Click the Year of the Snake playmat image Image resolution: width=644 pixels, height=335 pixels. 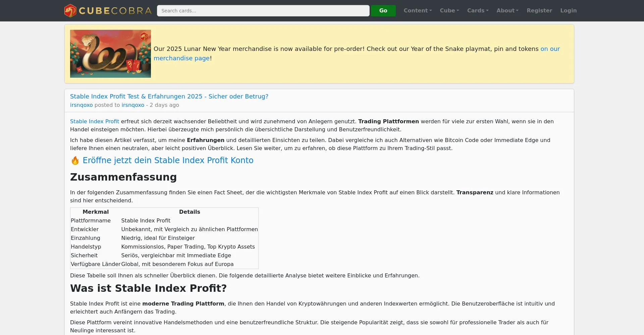click(110, 54)
